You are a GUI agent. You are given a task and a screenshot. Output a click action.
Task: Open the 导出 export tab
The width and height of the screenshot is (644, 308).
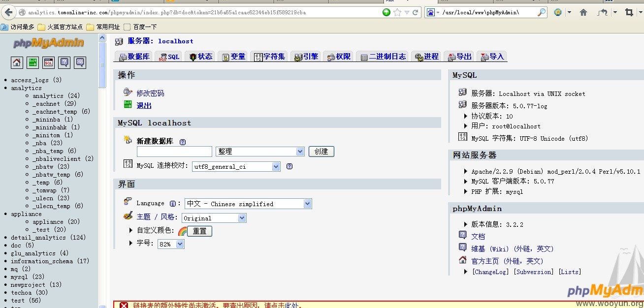(x=459, y=57)
